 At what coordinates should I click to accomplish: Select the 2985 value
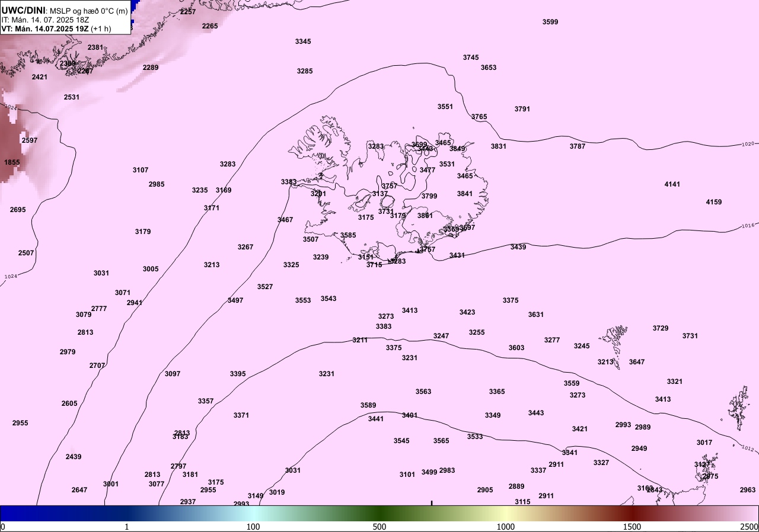157,184
